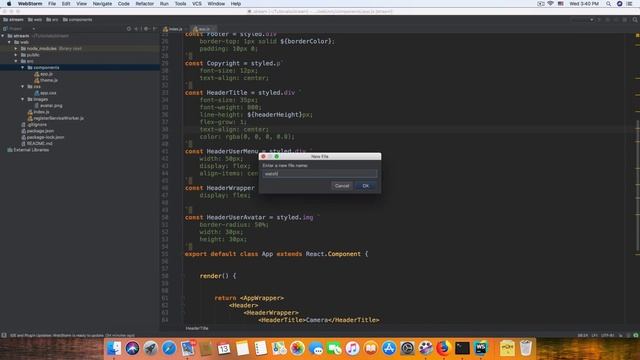Expand the node_modules folder

click(16, 49)
